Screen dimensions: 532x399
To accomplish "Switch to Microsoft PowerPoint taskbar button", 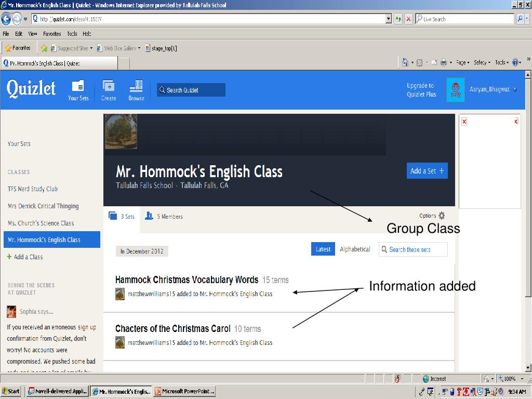I will tap(185, 391).
